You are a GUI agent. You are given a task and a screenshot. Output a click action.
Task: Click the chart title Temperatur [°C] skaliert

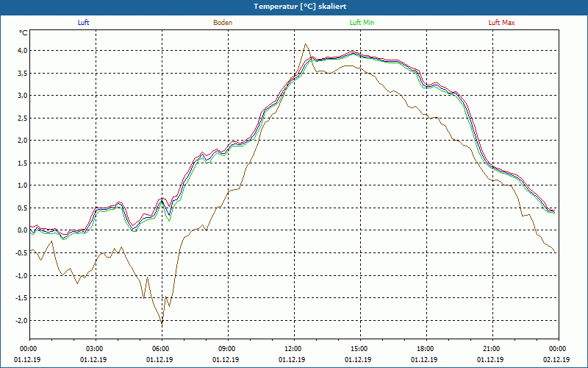point(300,7)
